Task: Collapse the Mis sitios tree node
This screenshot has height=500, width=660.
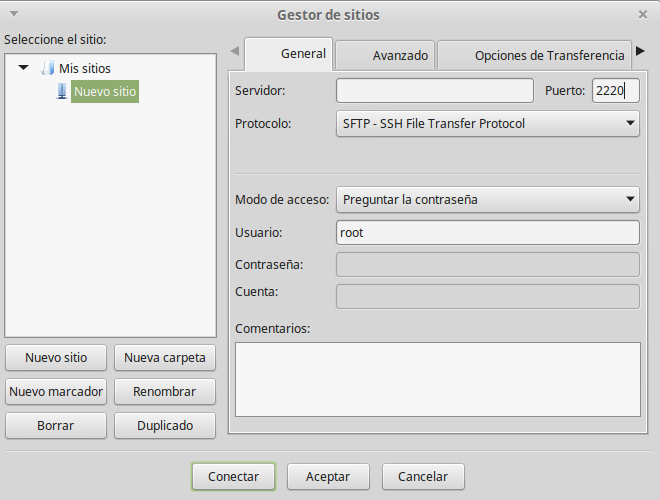Action: pos(24,68)
